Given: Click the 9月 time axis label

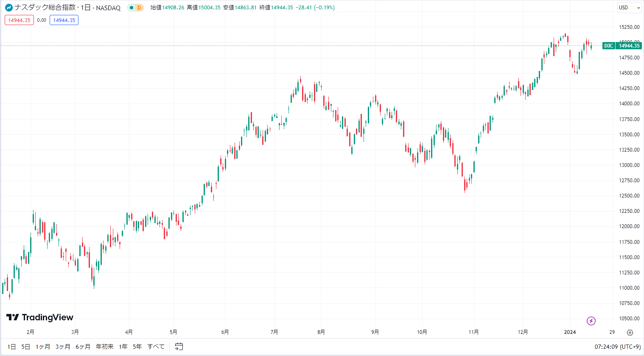Looking at the screenshot, I should click(375, 332).
